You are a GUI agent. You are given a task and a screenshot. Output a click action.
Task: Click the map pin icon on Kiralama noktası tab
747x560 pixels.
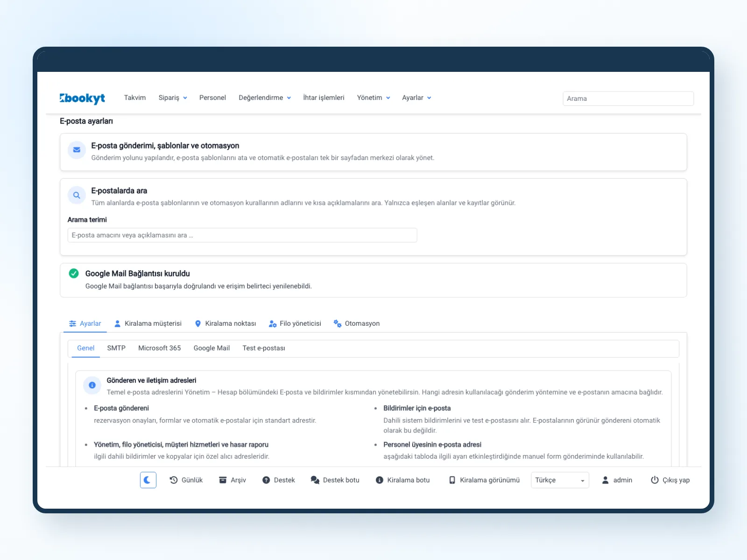[x=198, y=323]
